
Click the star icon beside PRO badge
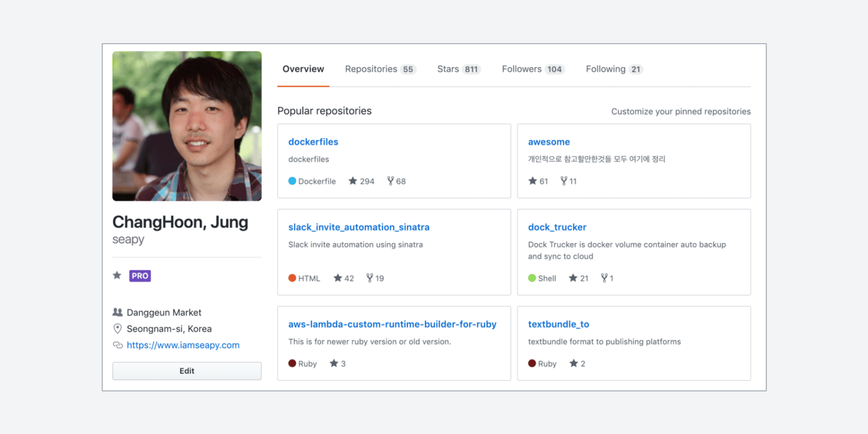coord(117,275)
